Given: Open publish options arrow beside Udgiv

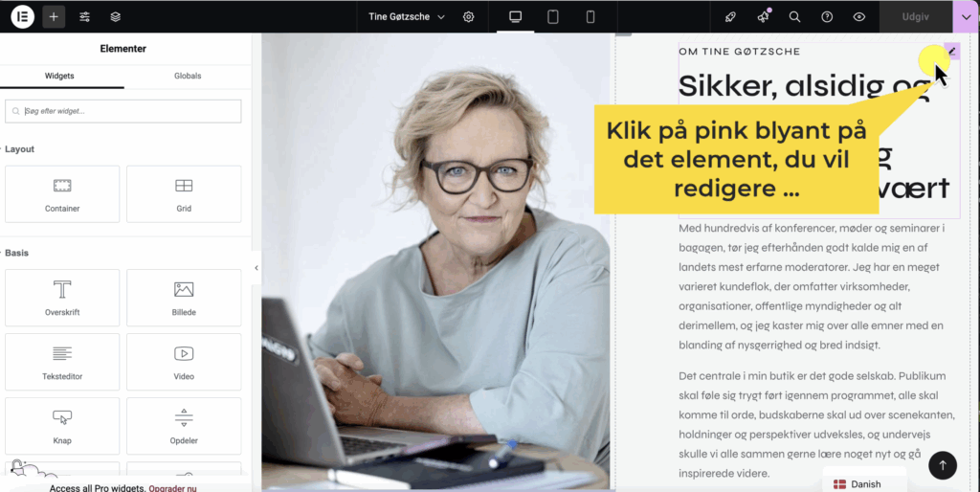Looking at the screenshot, I should [x=967, y=17].
